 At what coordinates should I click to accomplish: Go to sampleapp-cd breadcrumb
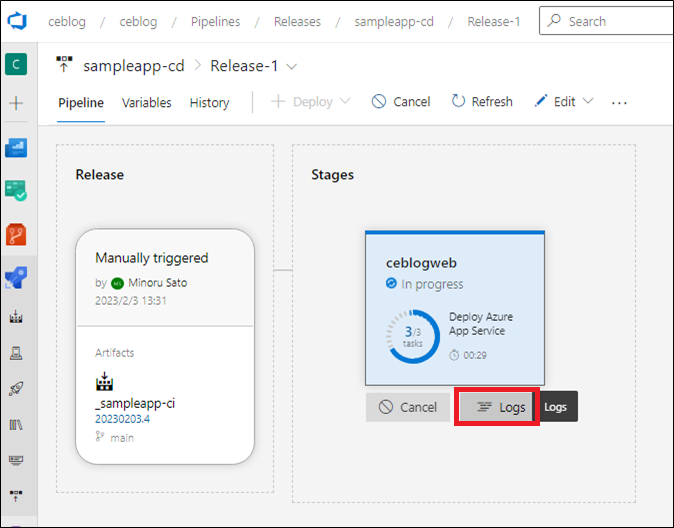click(x=394, y=21)
